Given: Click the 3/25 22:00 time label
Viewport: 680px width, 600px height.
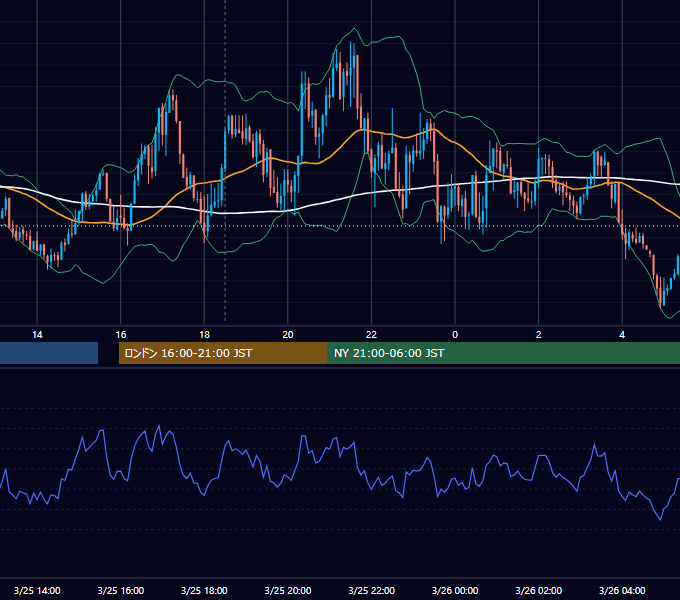Looking at the screenshot, I should tap(372, 590).
